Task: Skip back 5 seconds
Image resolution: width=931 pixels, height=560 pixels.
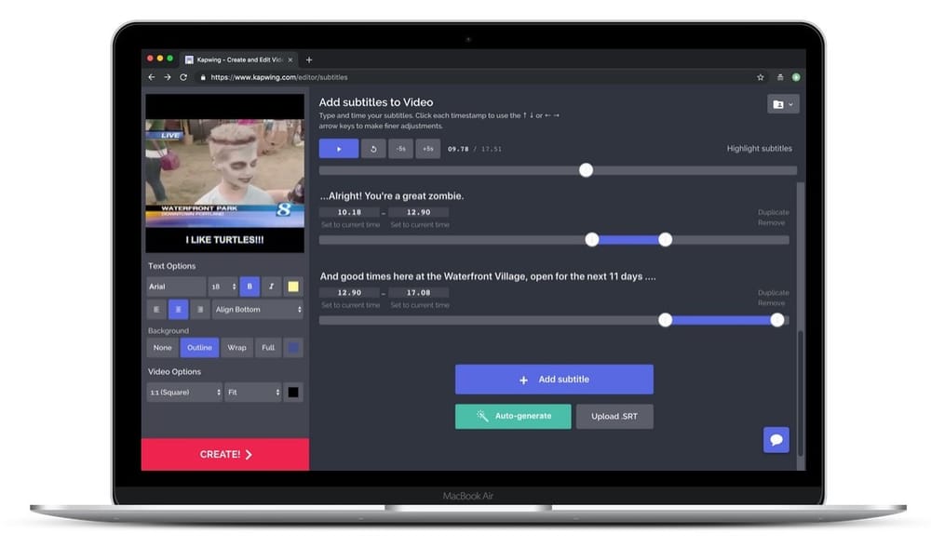Action: tap(400, 149)
